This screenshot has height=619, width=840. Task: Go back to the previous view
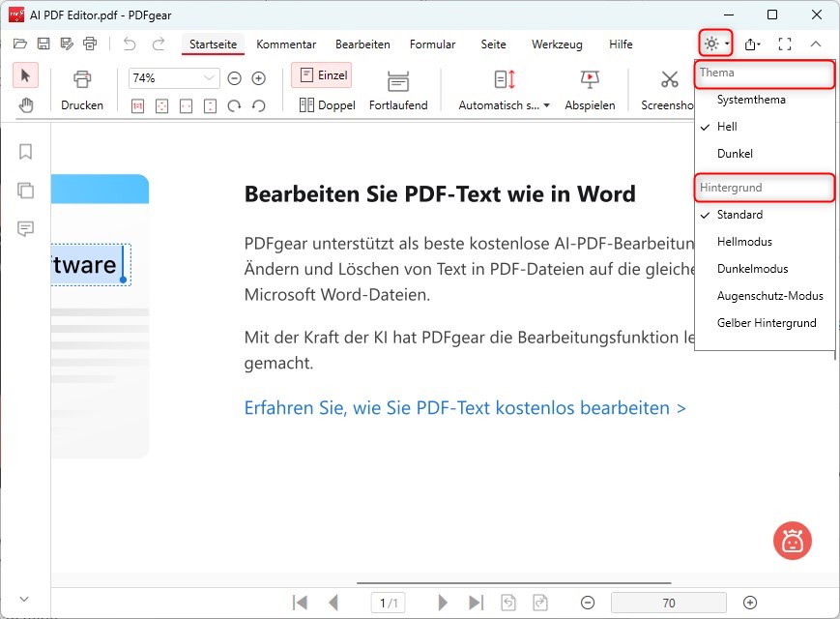[x=508, y=603]
